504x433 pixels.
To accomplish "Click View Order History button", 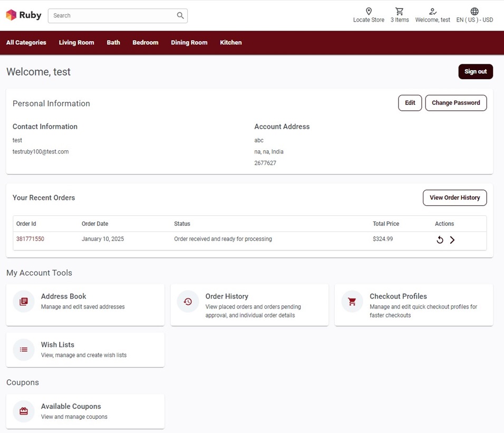I will pos(455,198).
